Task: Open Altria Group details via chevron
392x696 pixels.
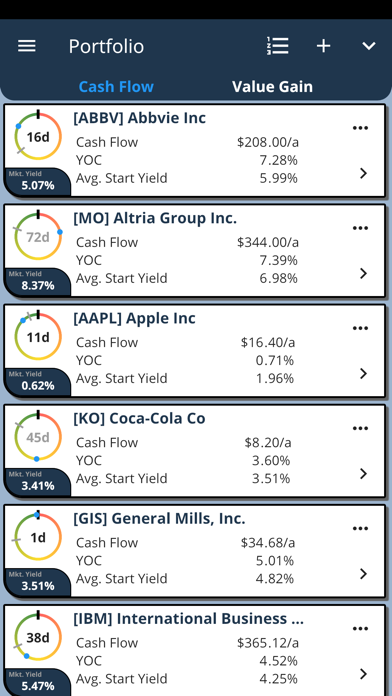Action: (364, 273)
